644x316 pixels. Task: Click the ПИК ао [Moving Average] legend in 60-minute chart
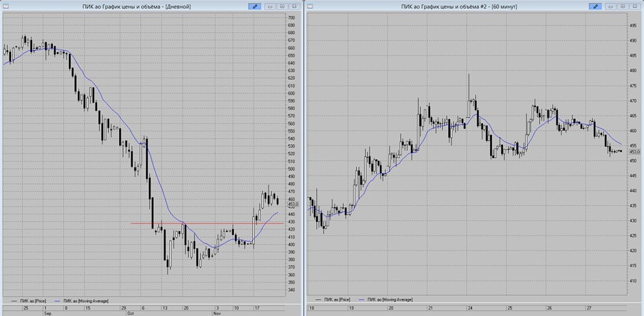pos(386,299)
